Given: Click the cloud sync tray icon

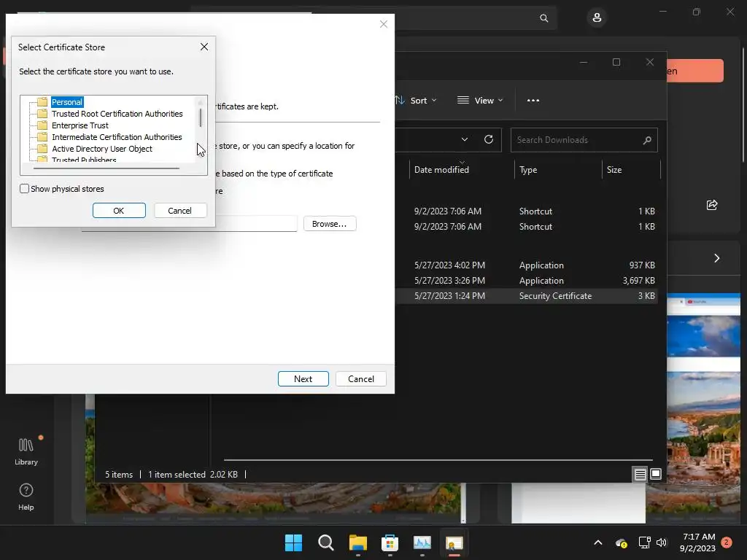Looking at the screenshot, I should click(621, 542).
